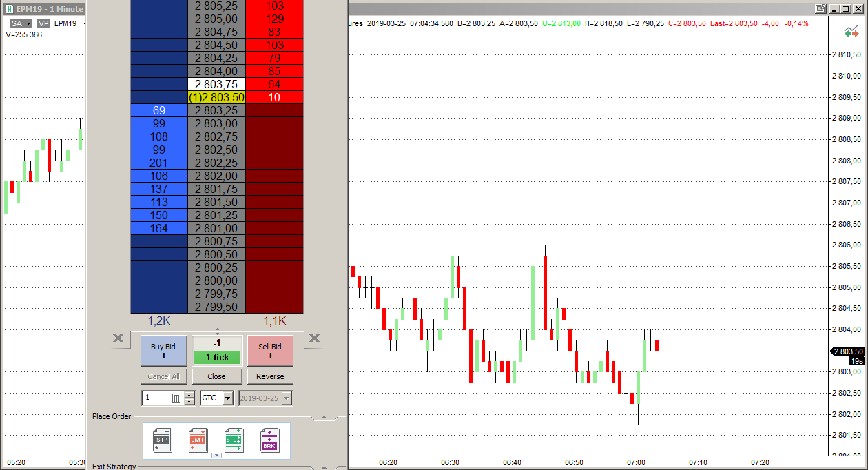This screenshot has height=470, width=868.
Task: Click the 2 802,25 price row
Action: [x=216, y=163]
